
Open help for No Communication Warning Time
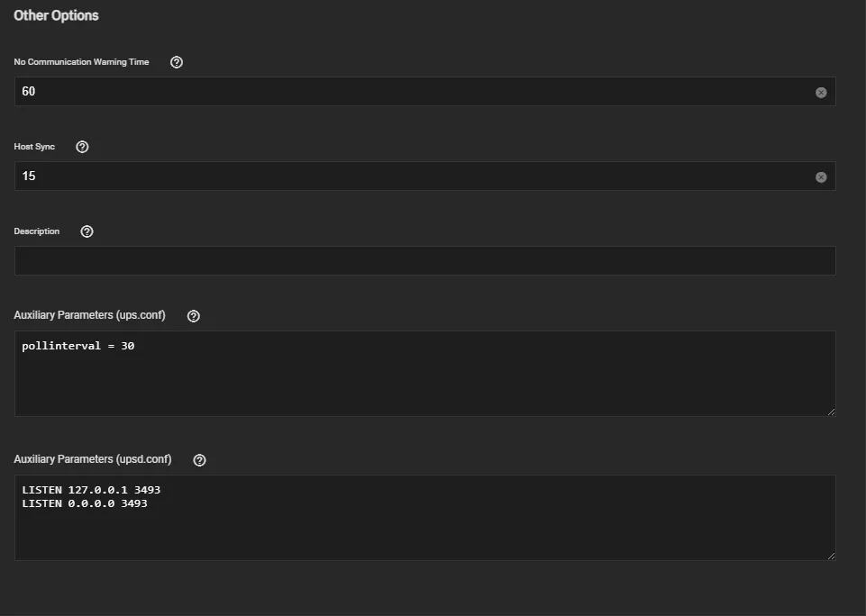[x=177, y=62]
